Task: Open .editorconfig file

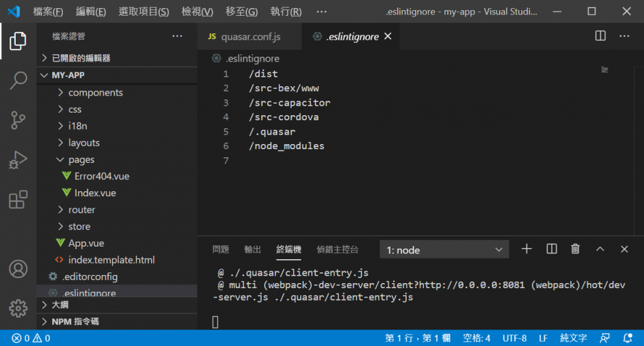Action: point(117,277)
